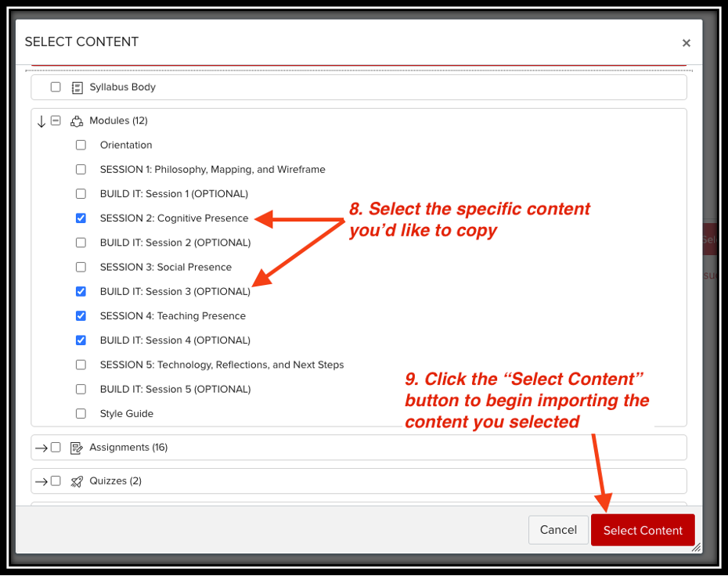
Task: Check the Assignments (16) checkbox
Action: tap(56, 447)
